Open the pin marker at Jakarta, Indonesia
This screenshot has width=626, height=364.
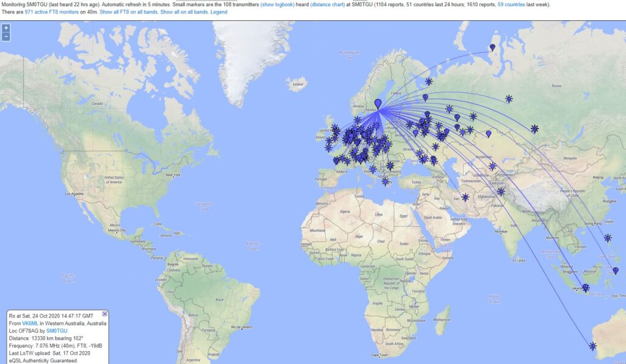[x=585, y=288]
